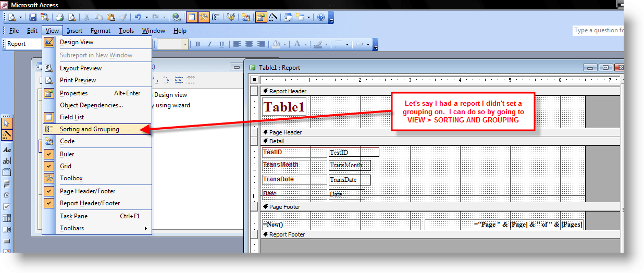Open the New Object dropdown arrow
The image size is (644, 273).
(x=308, y=17)
